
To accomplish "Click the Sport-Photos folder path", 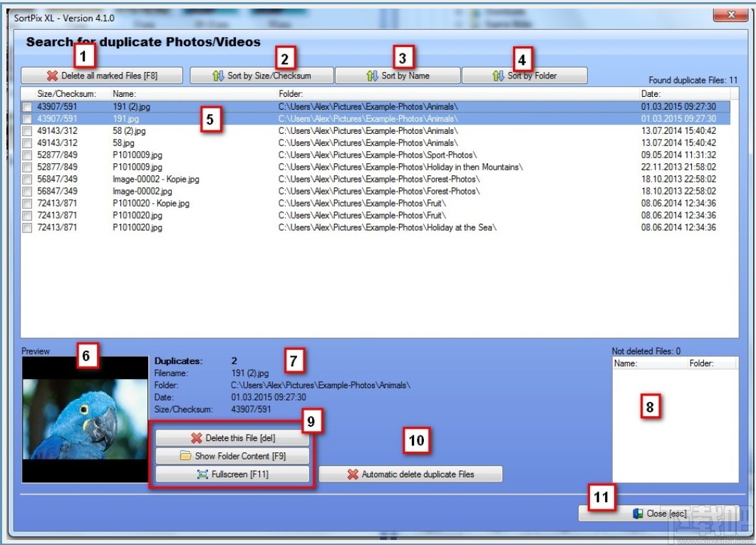I will pos(377,155).
